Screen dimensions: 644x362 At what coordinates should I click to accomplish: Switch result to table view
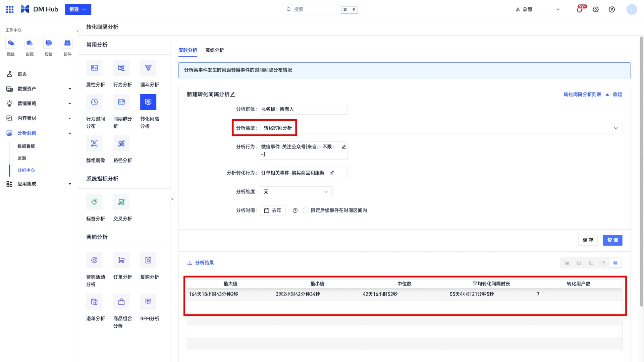point(615,263)
